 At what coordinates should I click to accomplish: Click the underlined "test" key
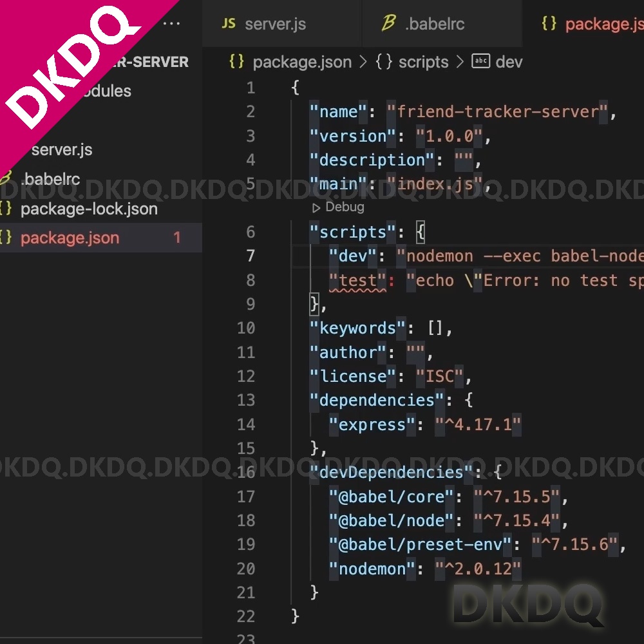pos(357,281)
